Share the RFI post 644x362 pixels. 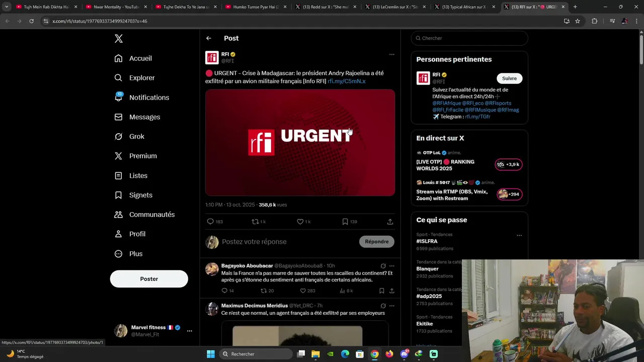click(x=390, y=222)
